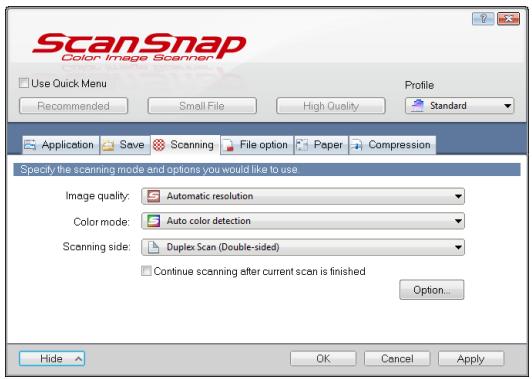The width and height of the screenshot is (532, 379).
Task: Open the Profile dropdown arrow
Action: (508, 106)
